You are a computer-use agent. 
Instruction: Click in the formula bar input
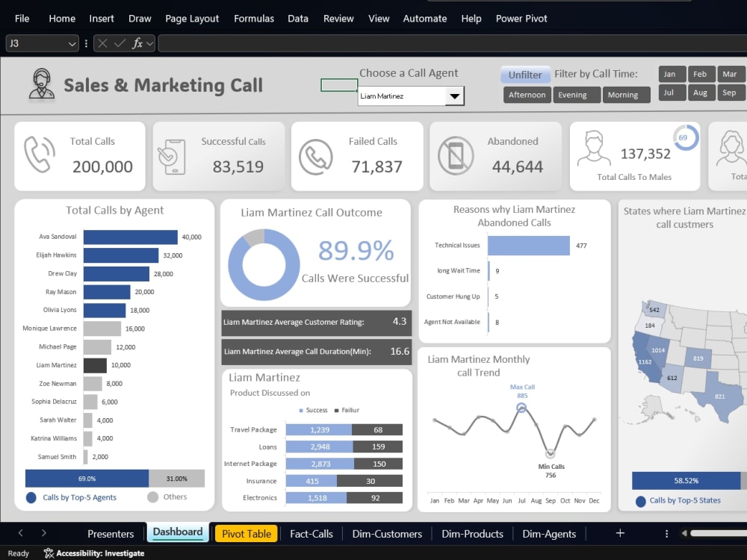pyautogui.click(x=452, y=44)
